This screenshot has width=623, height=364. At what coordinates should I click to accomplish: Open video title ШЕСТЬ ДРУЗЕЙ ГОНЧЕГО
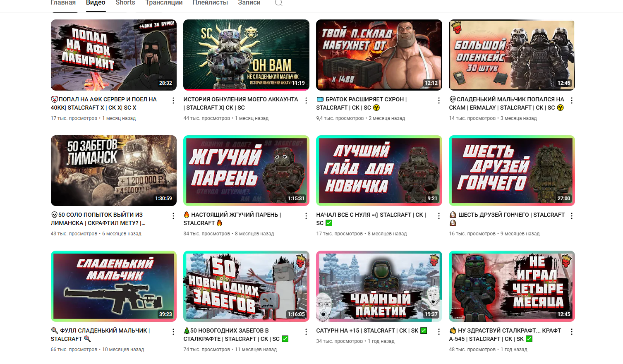tap(507, 219)
